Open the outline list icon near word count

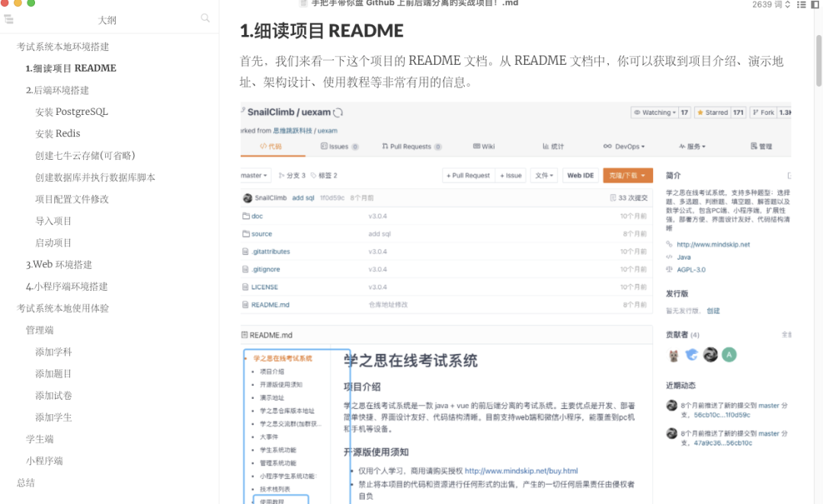click(801, 5)
